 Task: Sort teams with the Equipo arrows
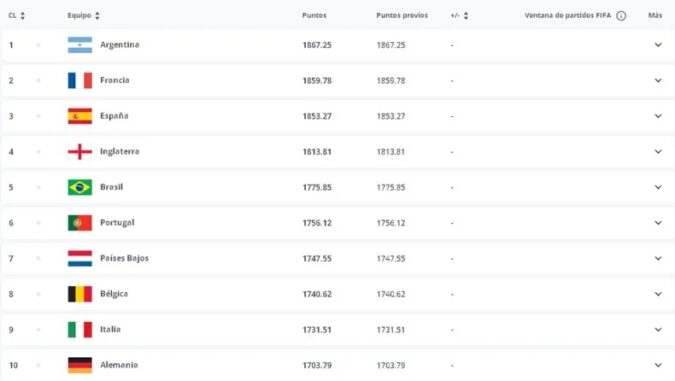click(97, 15)
